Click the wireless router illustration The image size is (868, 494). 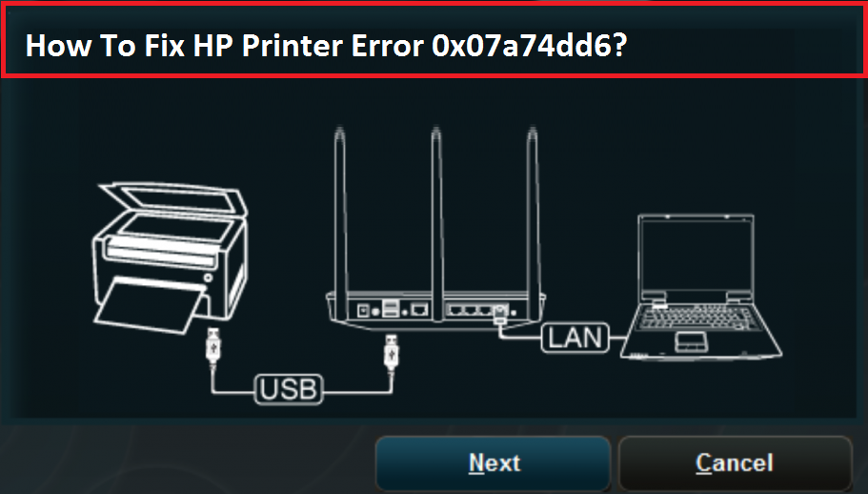click(436, 228)
